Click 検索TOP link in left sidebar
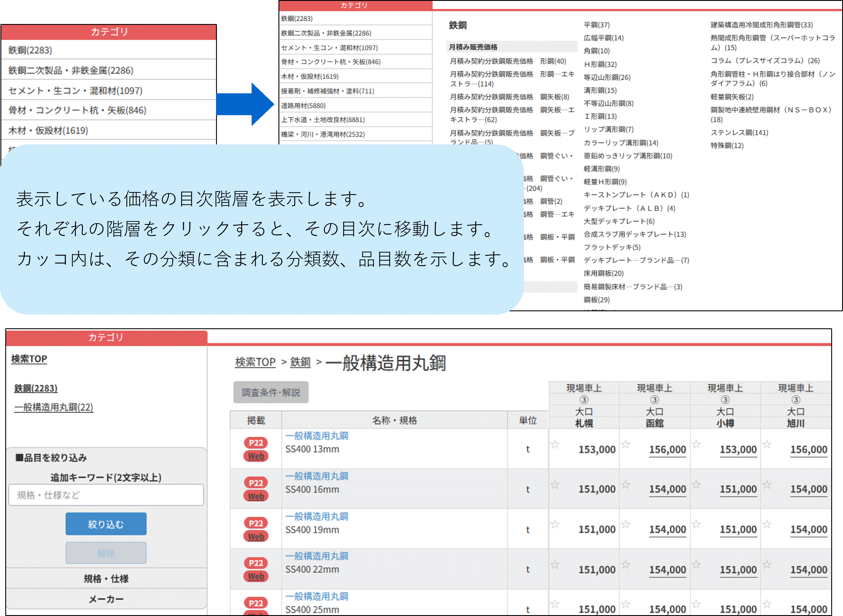The image size is (843, 616). [29, 359]
